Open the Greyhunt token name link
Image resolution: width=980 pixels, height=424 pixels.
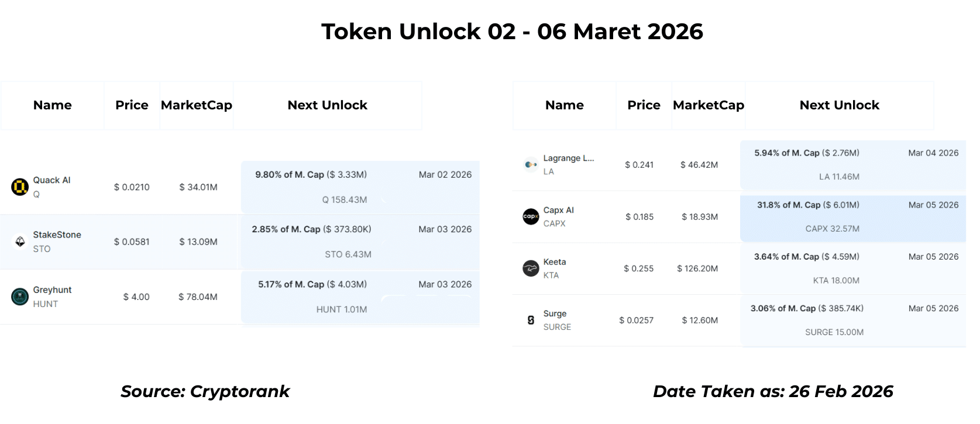pos(52,289)
